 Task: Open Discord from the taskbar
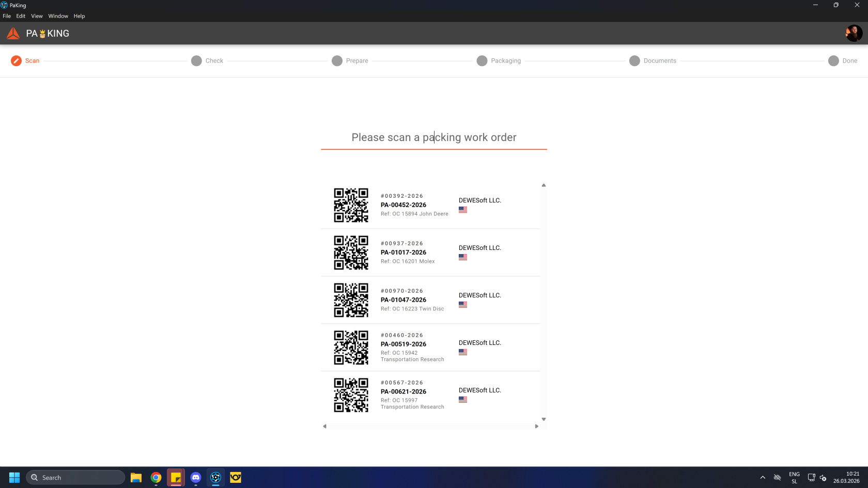tap(196, 478)
